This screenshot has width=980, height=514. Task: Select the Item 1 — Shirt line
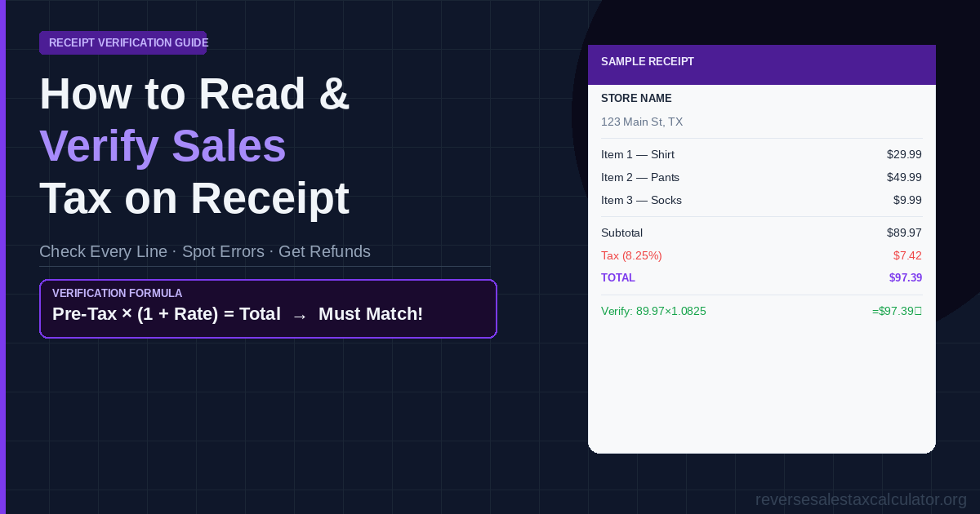[762, 154]
